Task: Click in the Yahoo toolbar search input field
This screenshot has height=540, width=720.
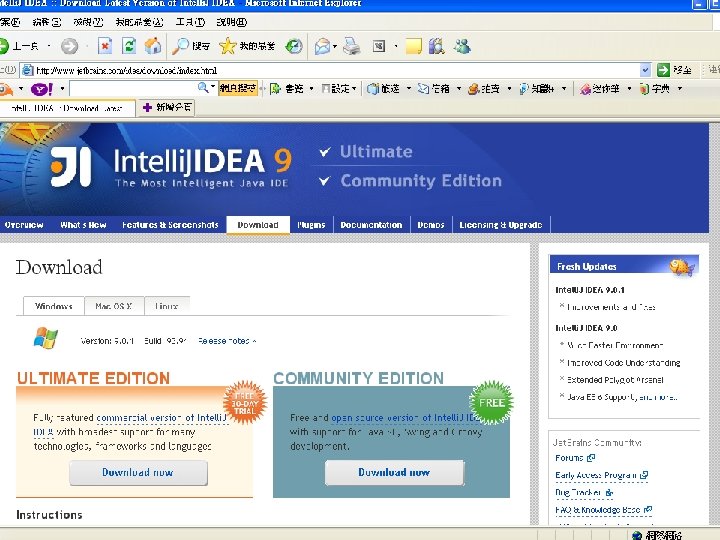Action: [x=133, y=88]
